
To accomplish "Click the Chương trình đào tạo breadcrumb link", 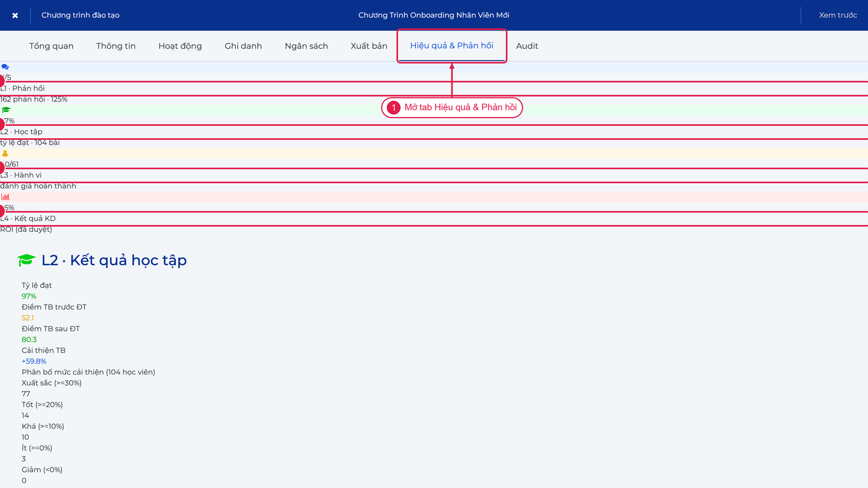I will tap(80, 15).
